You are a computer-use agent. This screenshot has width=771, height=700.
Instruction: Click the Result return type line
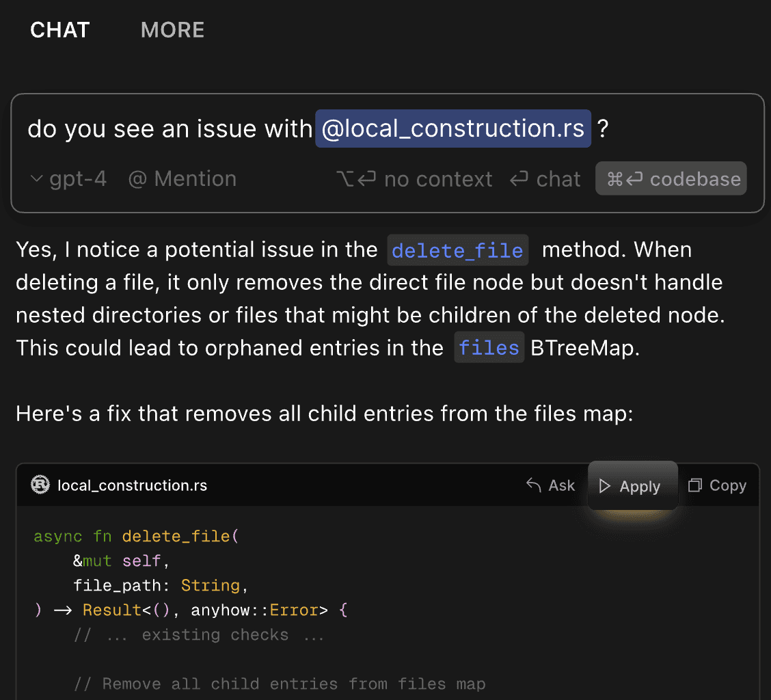click(x=191, y=610)
